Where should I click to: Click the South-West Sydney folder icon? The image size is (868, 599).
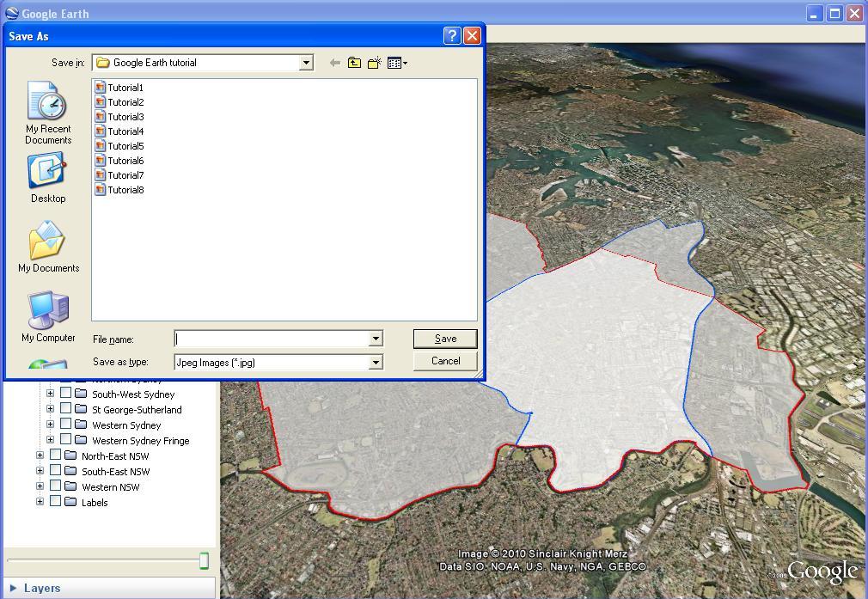coord(81,394)
